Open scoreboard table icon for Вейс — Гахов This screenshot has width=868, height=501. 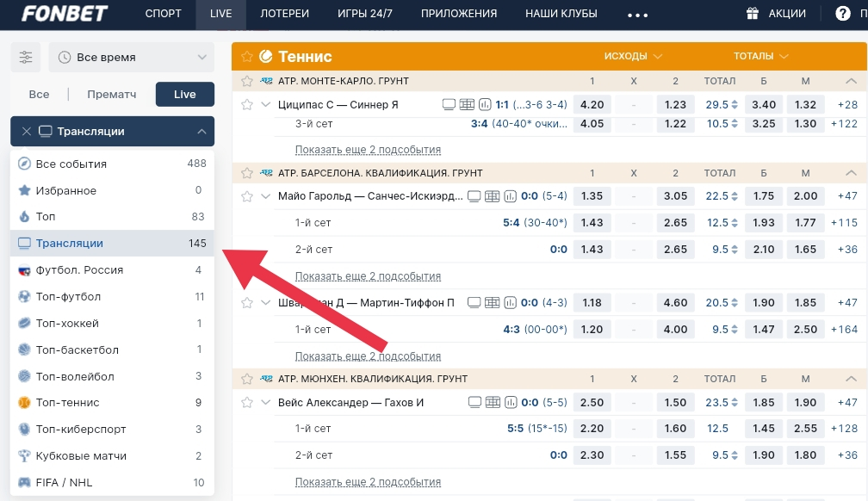coord(492,402)
